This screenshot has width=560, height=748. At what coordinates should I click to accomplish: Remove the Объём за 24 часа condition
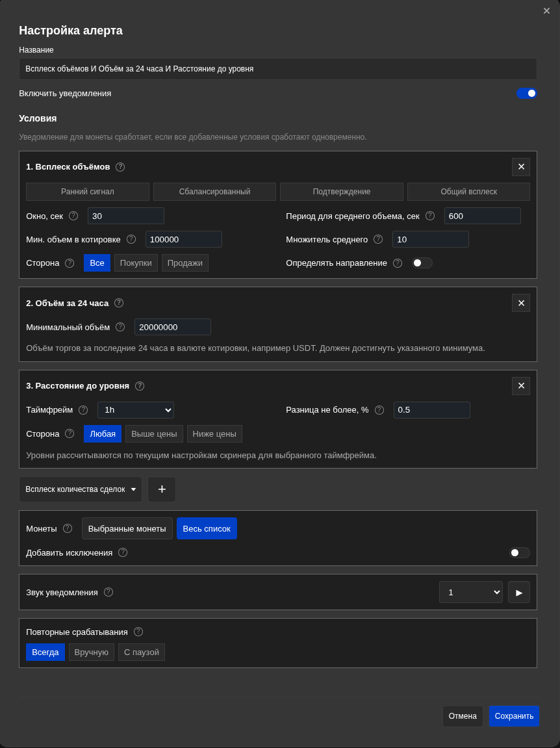coord(521,303)
